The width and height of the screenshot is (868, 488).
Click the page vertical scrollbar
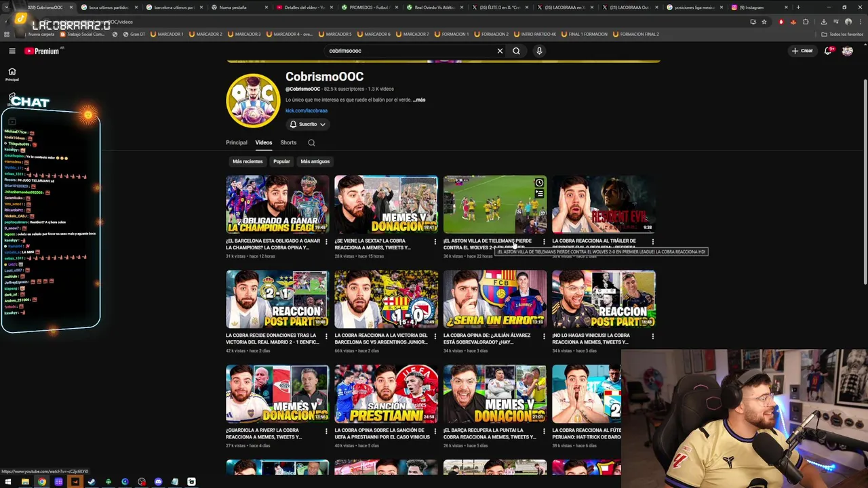point(864,183)
